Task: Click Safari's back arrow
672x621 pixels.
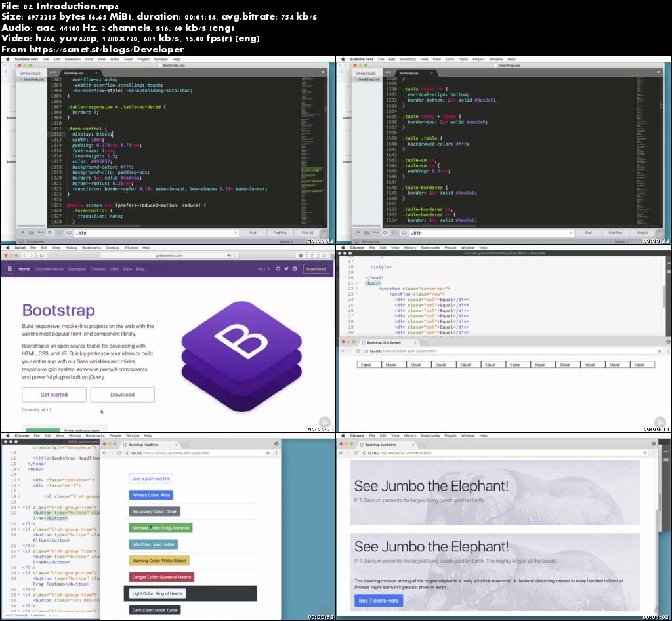Action: pyautogui.click(x=24, y=256)
